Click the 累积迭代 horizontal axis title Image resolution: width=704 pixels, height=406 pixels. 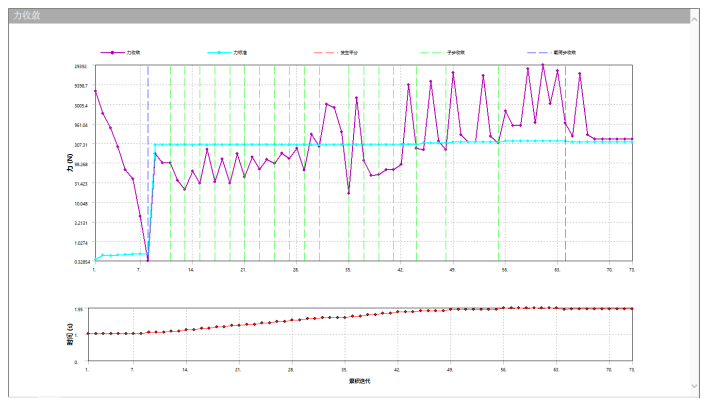[x=360, y=381]
